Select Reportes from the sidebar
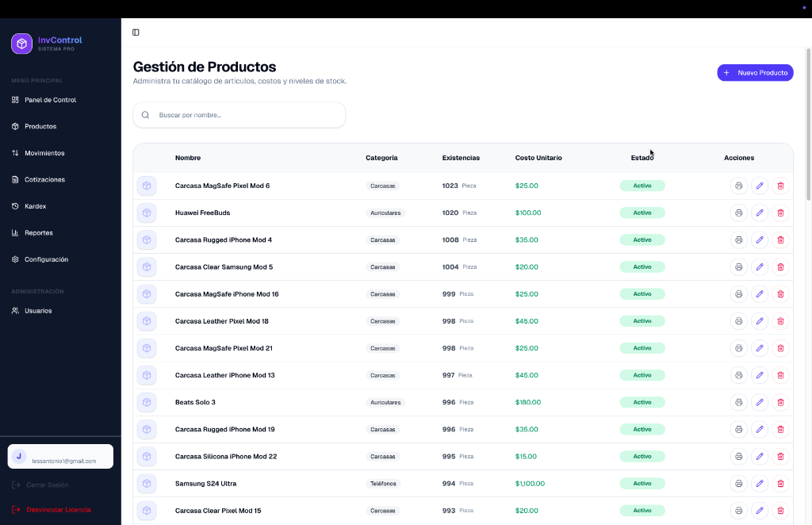Viewport: 812px width, 525px height. (38, 233)
